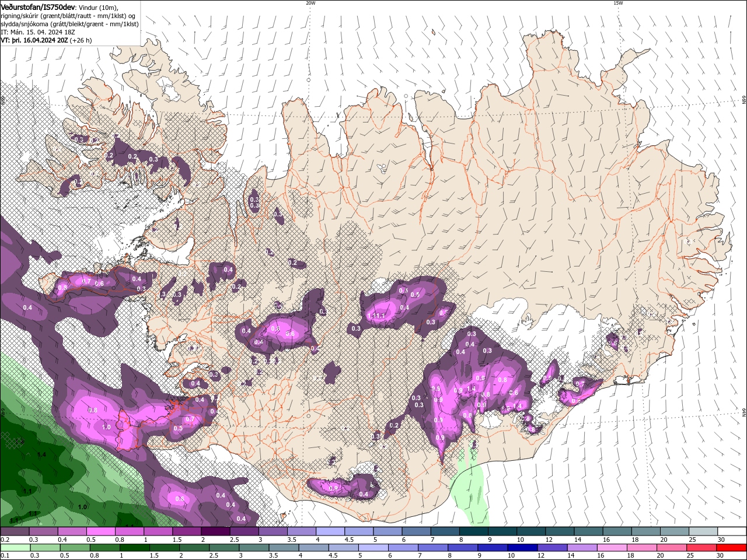Select the 3 gray-green swatch in the rain scale
This screenshot has height=560, width=747.
253,548
